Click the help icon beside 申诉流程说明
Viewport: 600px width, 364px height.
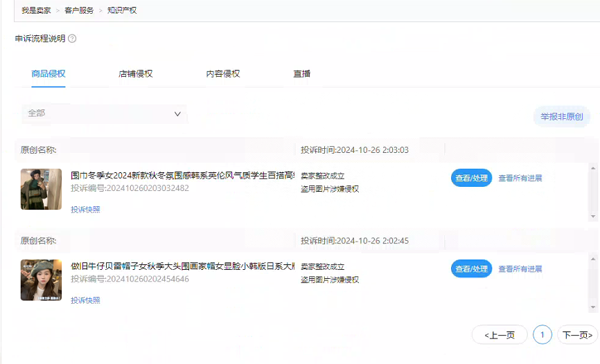point(72,39)
